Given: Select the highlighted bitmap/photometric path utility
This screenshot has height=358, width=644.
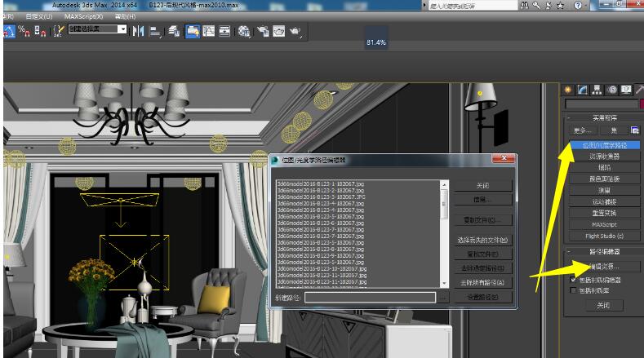Looking at the screenshot, I should point(605,145).
